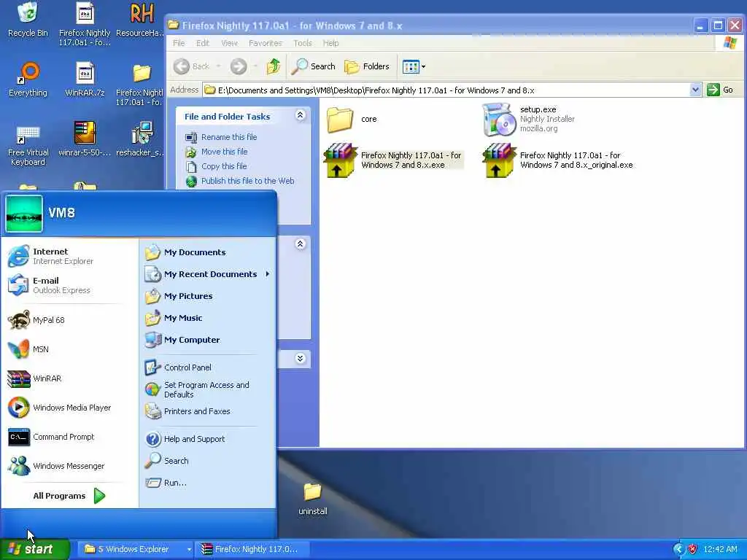Click the address bar path field
This screenshot has width=747, height=560.
pyautogui.click(x=446, y=90)
